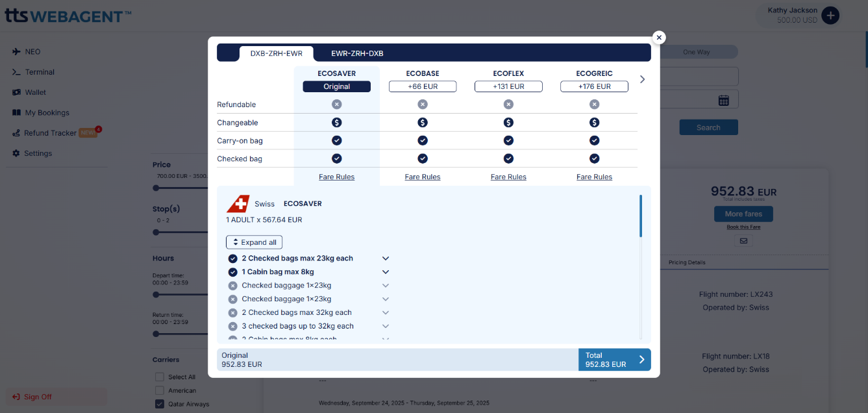Screen dimensions: 868x413
Task: Choose ECOGREIC fare +176 EUR
Action: click(594, 86)
